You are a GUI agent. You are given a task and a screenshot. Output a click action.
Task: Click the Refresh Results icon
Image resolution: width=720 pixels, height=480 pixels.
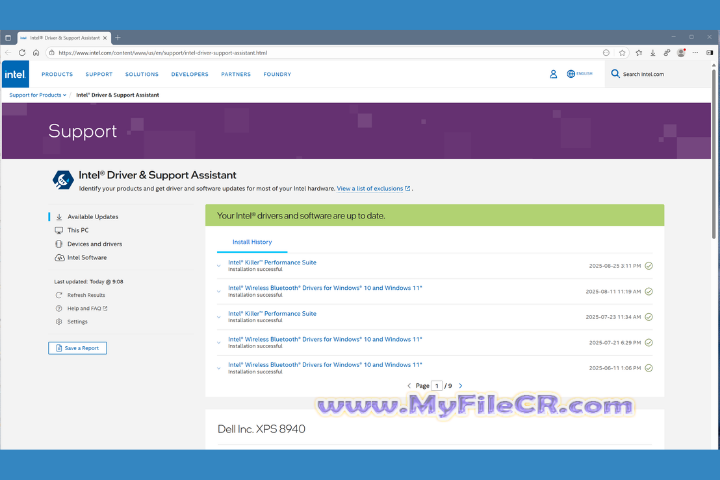[x=59, y=295]
